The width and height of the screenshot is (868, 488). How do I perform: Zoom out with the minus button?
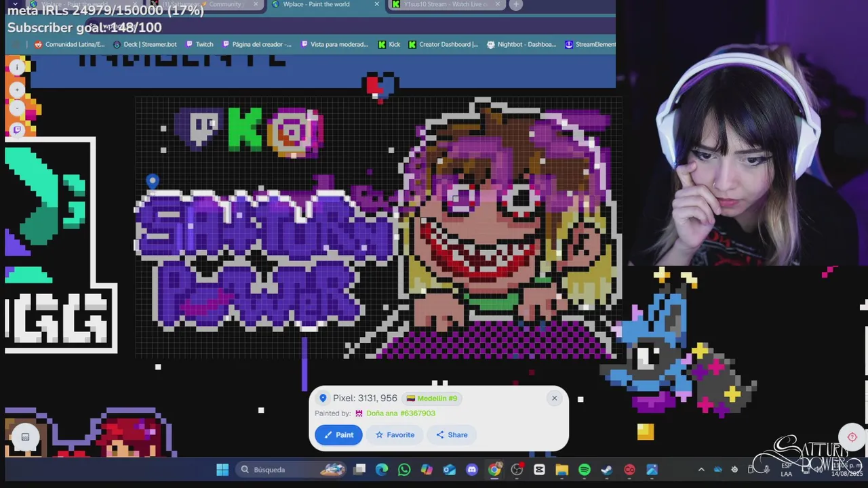click(x=18, y=108)
